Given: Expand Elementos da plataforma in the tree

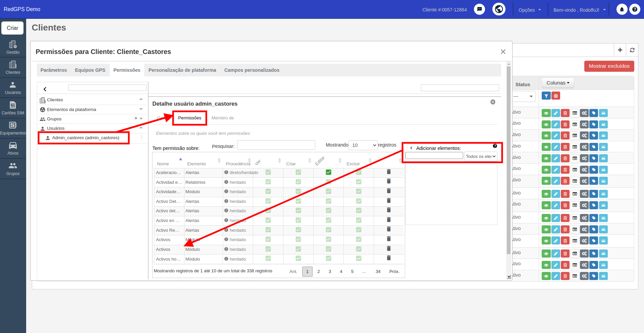Looking at the screenshot, I should (141, 109).
